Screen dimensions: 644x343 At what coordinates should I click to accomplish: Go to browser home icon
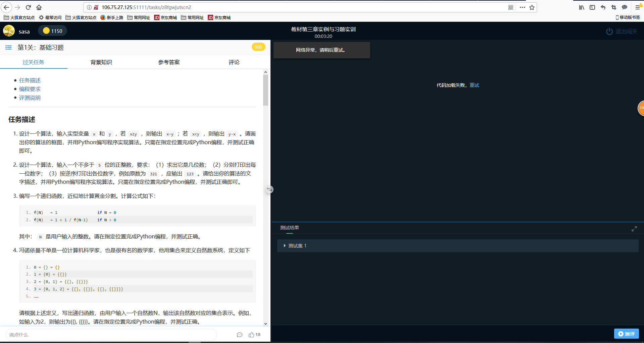click(39, 7)
